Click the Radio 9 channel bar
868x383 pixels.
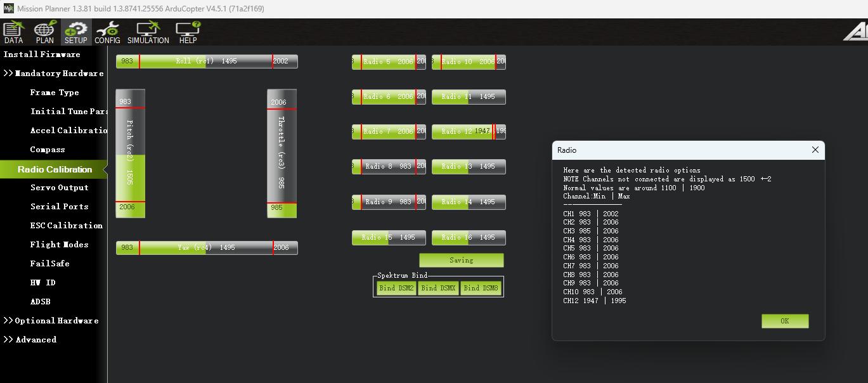click(x=389, y=202)
